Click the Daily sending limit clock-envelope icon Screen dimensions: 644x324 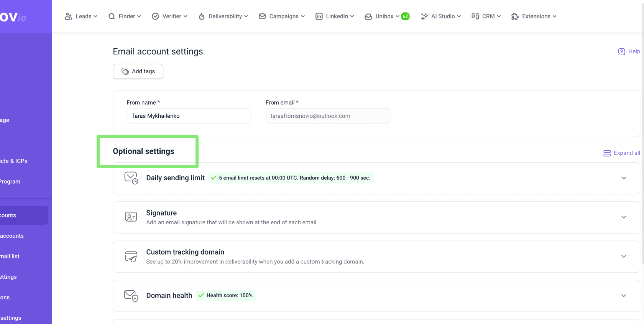(131, 178)
